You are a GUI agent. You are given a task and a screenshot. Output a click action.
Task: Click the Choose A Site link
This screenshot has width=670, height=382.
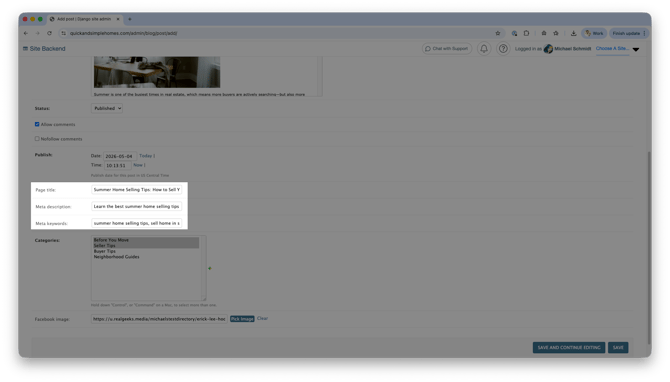612,49
